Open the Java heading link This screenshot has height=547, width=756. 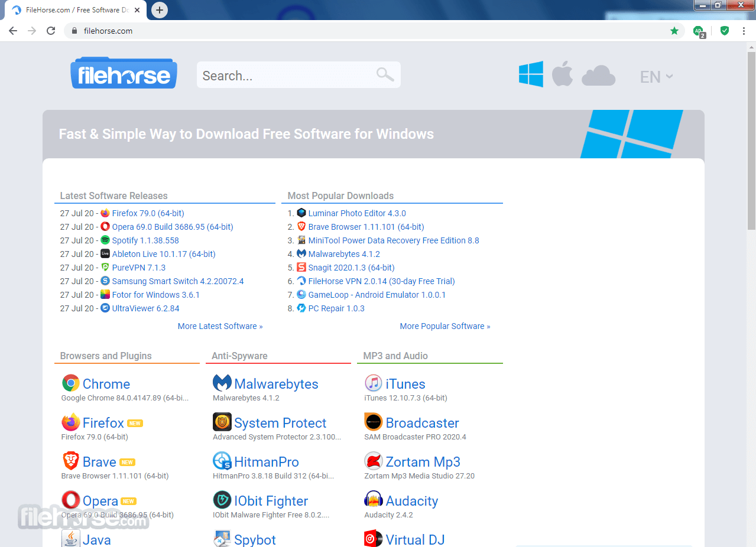(96, 539)
